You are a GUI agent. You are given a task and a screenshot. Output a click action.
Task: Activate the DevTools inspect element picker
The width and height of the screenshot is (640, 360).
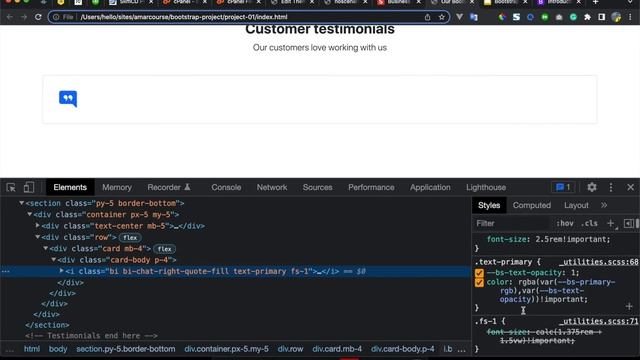tap(11, 187)
